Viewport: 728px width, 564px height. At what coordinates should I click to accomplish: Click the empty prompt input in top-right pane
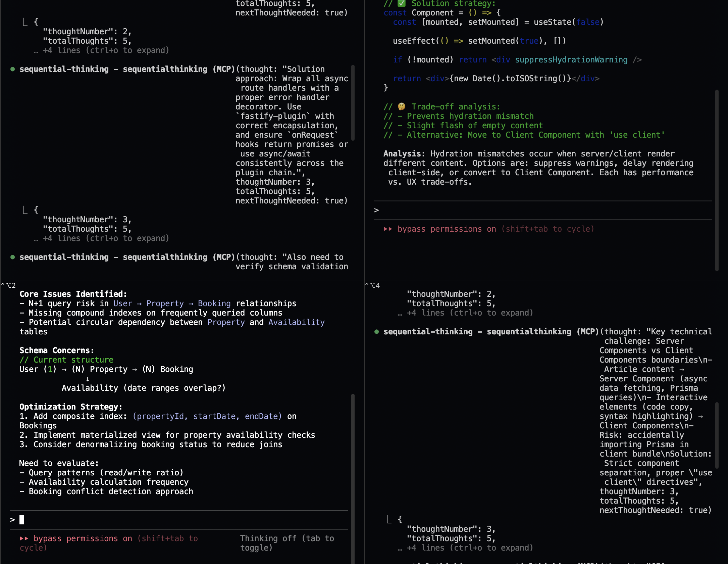pyautogui.click(x=537, y=210)
